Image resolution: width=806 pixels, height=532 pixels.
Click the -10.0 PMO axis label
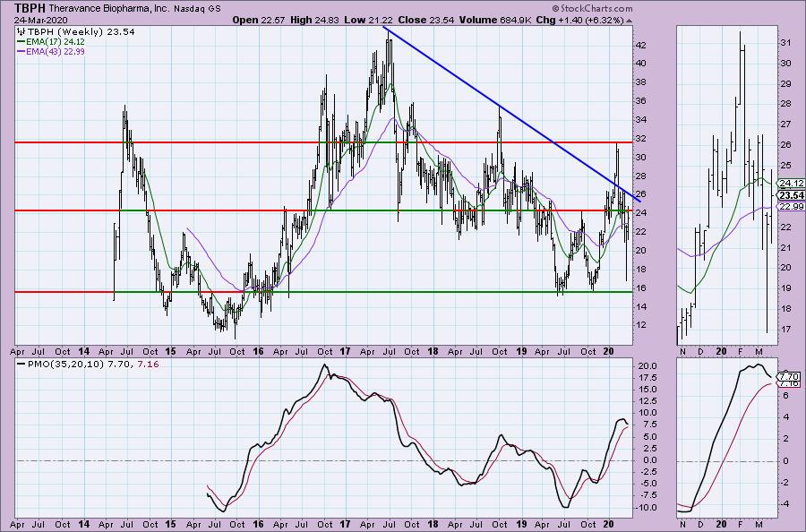click(645, 507)
